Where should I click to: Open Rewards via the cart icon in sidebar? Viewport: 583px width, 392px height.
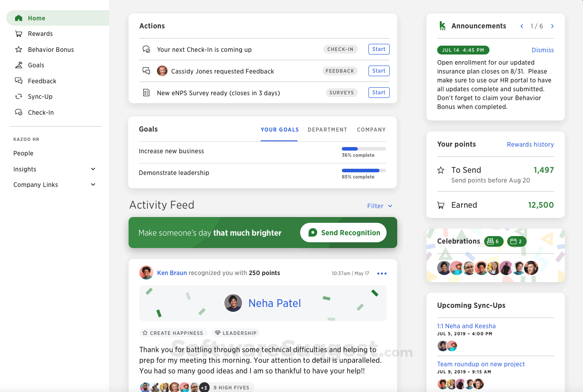(19, 34)
